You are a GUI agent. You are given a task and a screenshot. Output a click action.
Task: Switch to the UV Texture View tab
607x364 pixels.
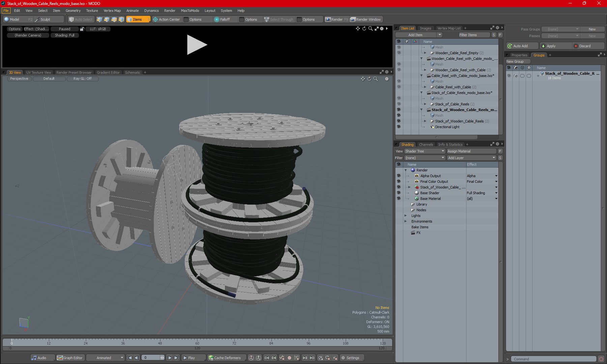39,72
